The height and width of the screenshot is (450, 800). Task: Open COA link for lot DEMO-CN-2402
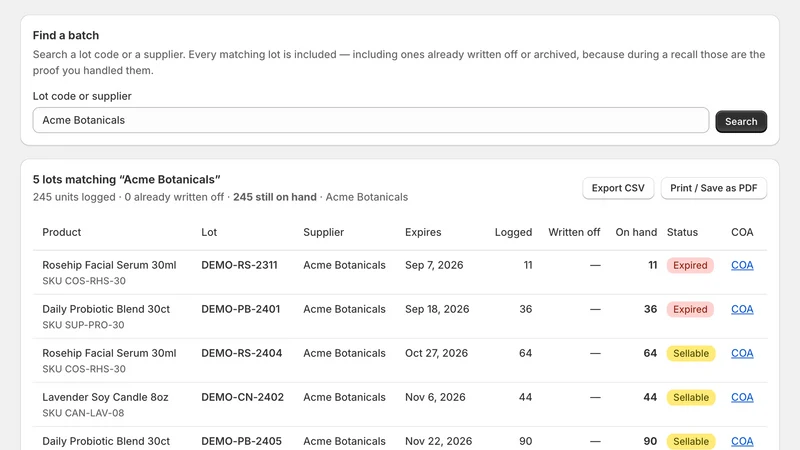pos(742,397)
